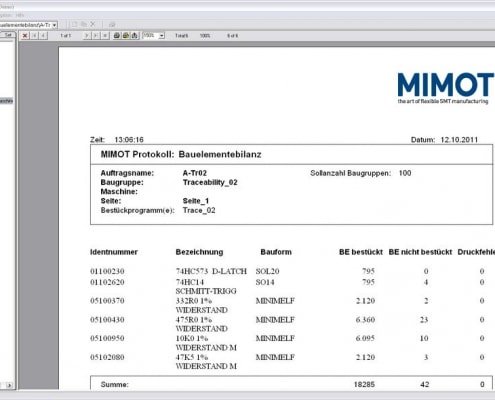
Task: Click the 6.360 placed count
Action: (x=365, y=320)
